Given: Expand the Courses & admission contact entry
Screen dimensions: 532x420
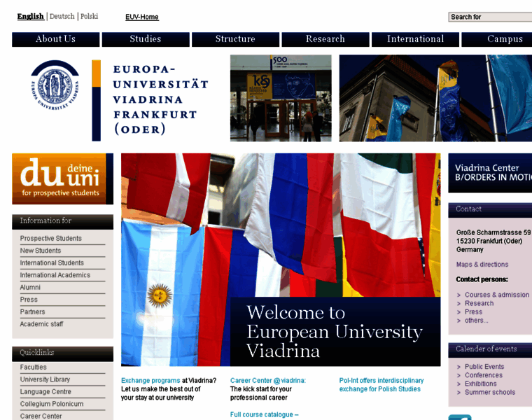Looking at the screenshot, I should point(496,295).
